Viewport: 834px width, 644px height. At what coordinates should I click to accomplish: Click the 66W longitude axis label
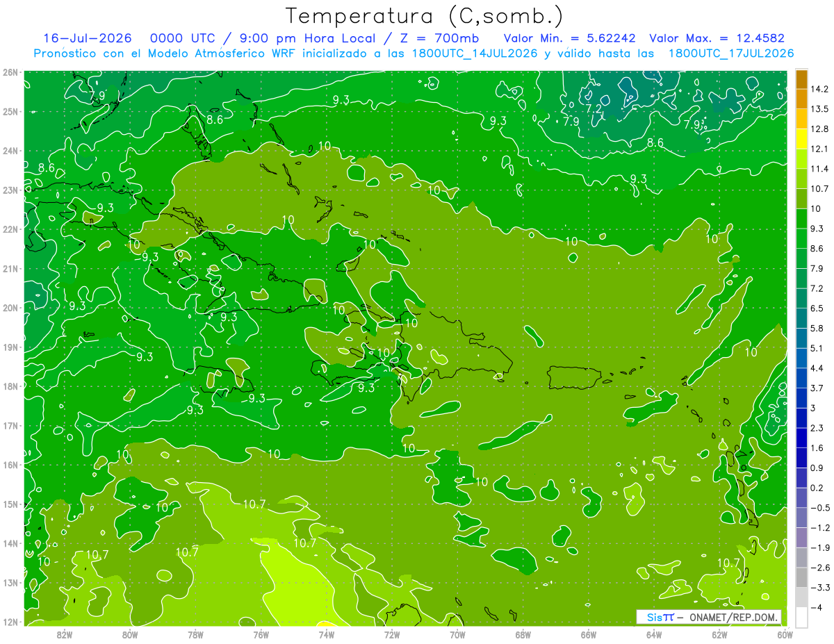point(589,634)
